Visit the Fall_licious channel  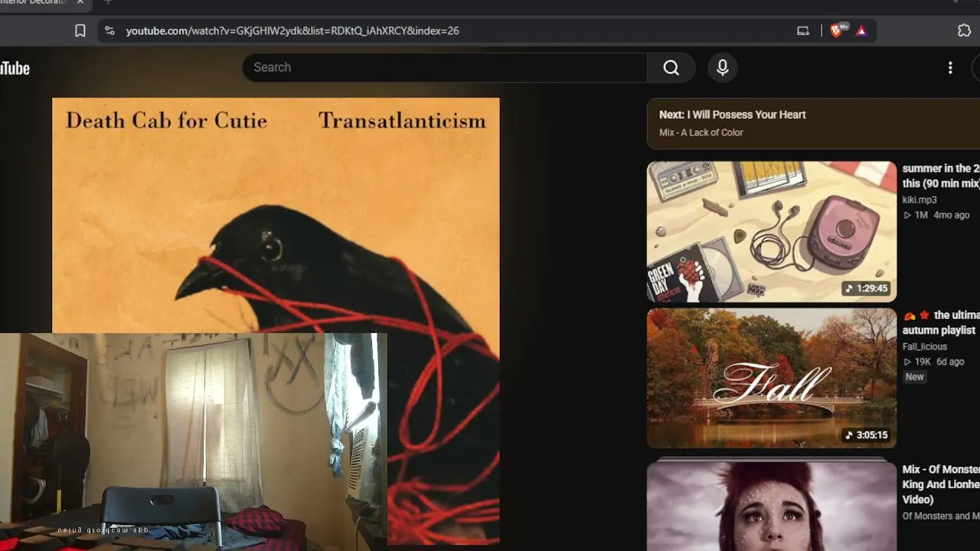[925, 347]
